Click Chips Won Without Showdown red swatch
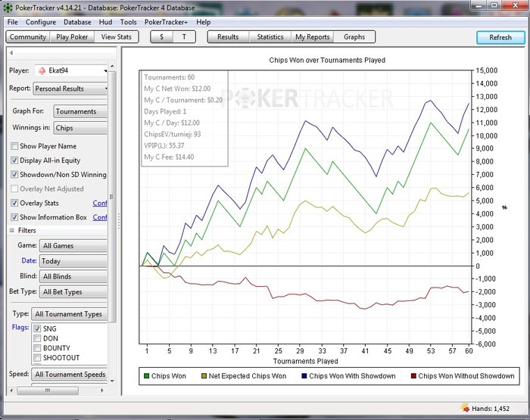Image resolution: width=530 pixels, height=420 pixels. 413,376
